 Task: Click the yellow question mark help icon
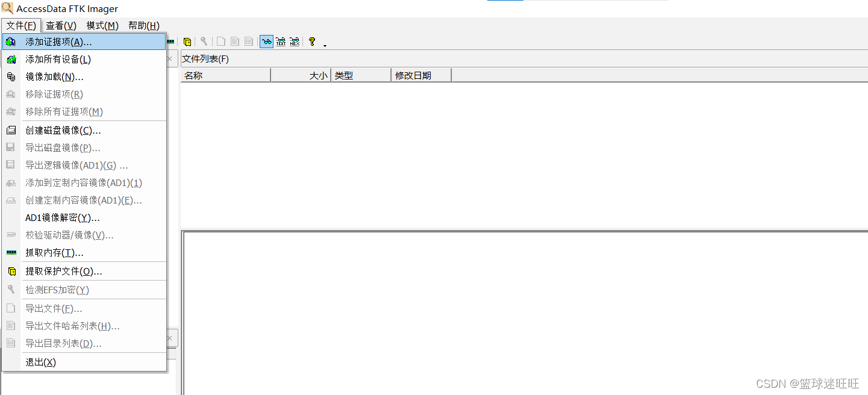pyautogui.click(x=311, y=42)
